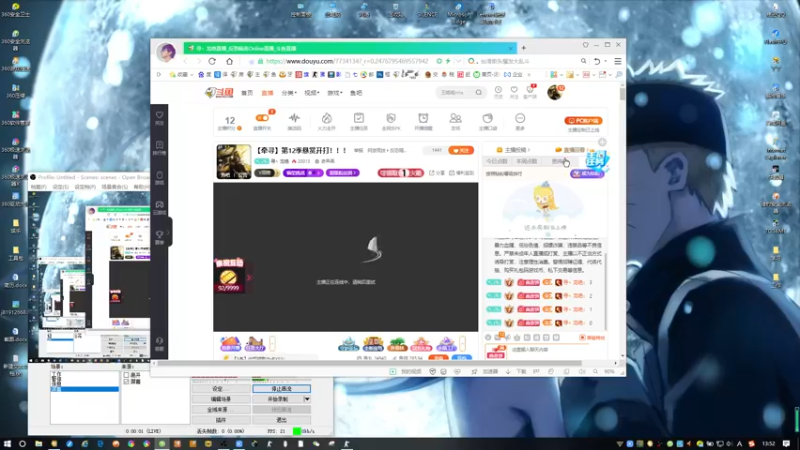Screen dimensions: 800x450
Task: Reload the page with the browser refresh icon
Action: click(212, 61)
